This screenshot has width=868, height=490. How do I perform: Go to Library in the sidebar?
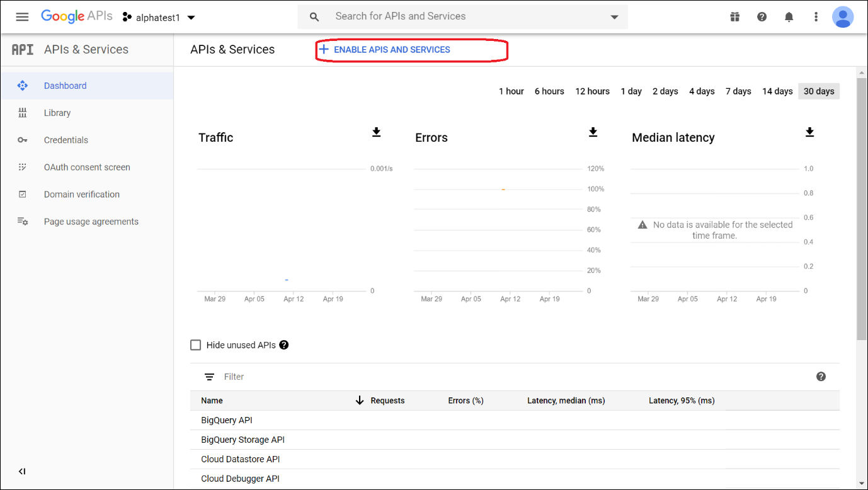pos(57,113)
